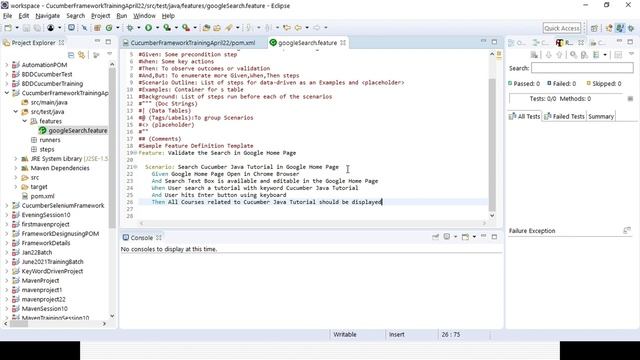Click the Save toolbar icon
Screen dimensions: 640x360
pyautogui.click(x=27, y=28)
